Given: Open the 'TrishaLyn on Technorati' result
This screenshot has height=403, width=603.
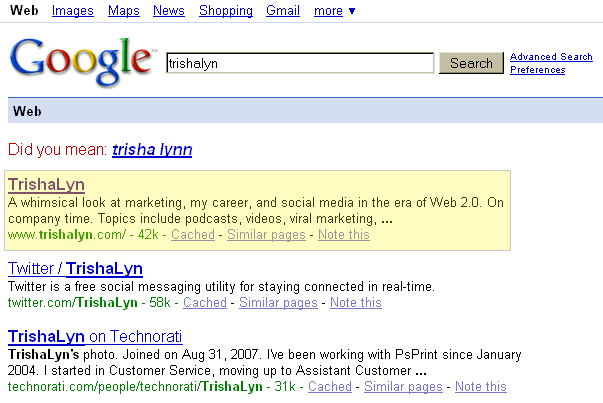Looking at the screenshot, I should (x=95, y=336).
